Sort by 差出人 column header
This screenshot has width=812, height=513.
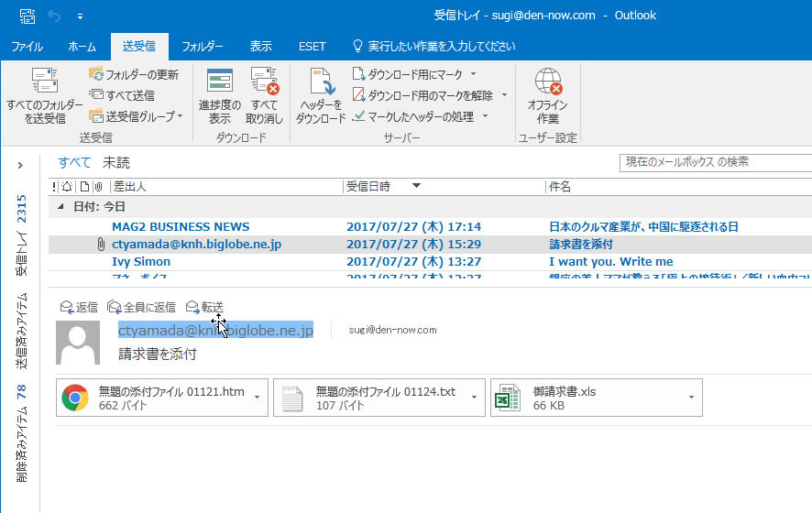[130, 187]
